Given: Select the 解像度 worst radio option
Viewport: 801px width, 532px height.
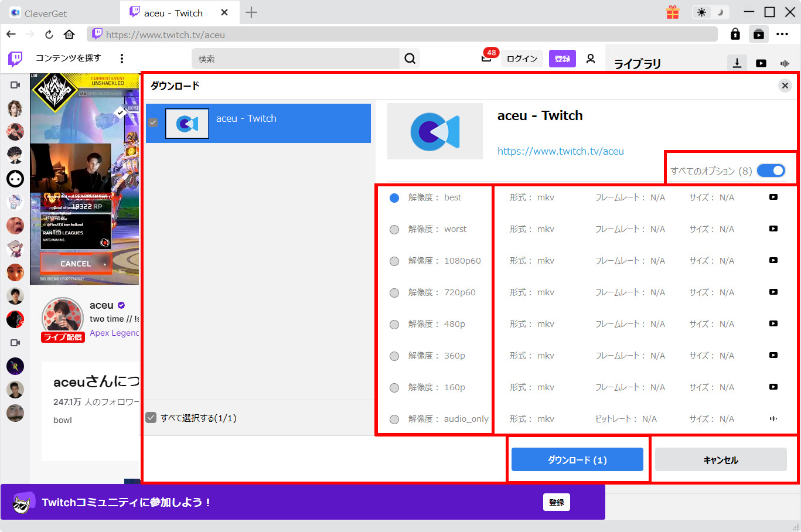Looking at the screenshot, I should coord(394,230).
